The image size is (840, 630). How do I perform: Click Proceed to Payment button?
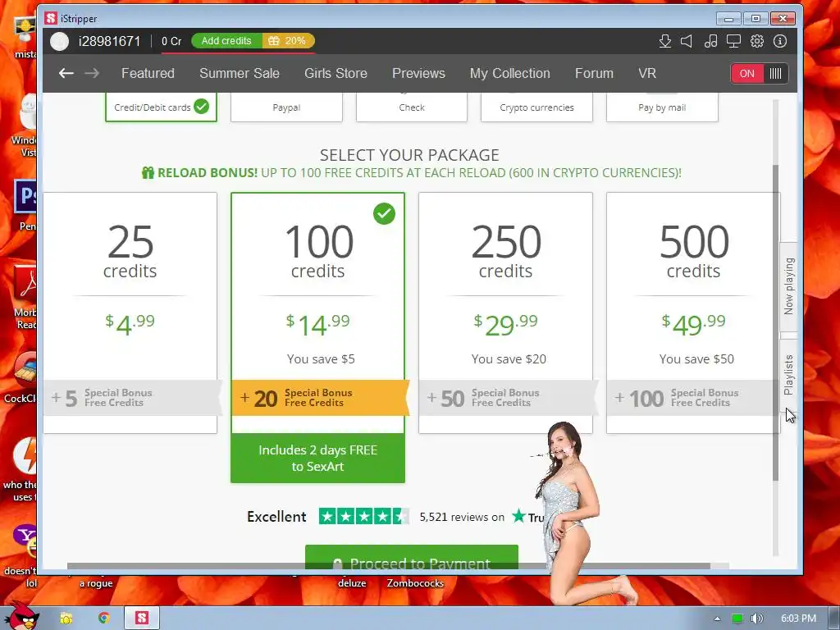[x=412, y=557]
